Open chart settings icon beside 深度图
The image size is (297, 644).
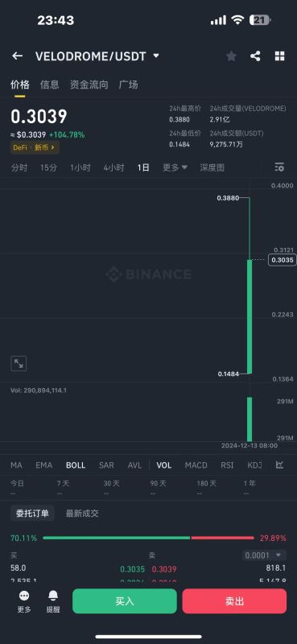(279, 167)
